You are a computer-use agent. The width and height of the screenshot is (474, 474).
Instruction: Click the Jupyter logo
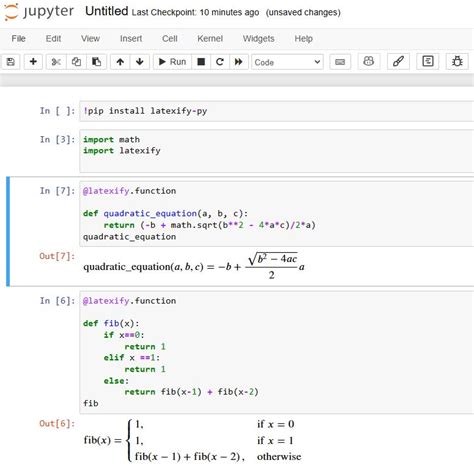[39, 12]
